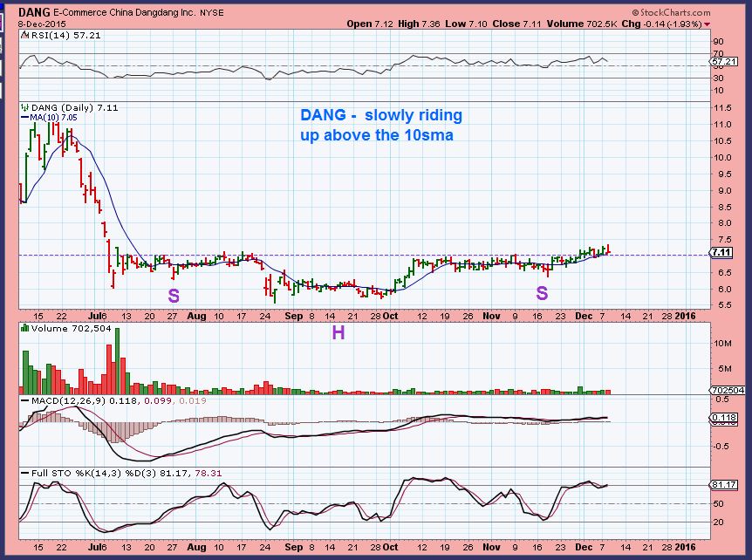Click the 81.17 stochastic value tag on right
The height and width of the screenshot is (560, 752).
click(724, 485)
